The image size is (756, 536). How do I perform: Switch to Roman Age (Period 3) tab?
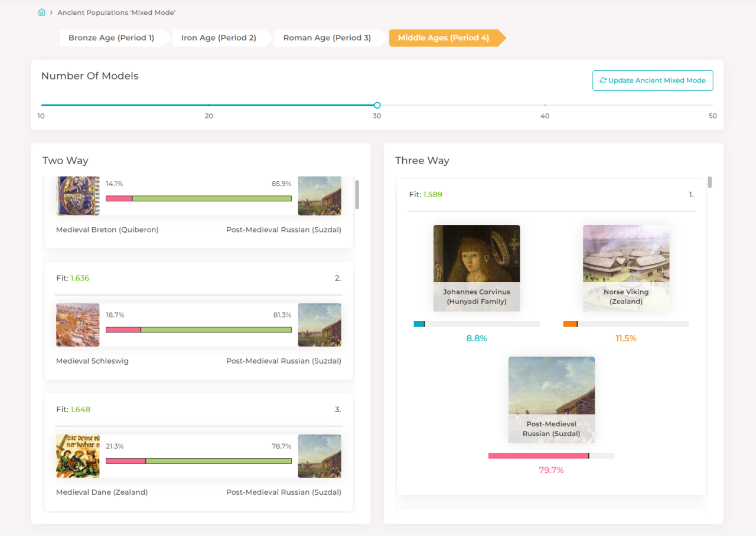[327, 38]
